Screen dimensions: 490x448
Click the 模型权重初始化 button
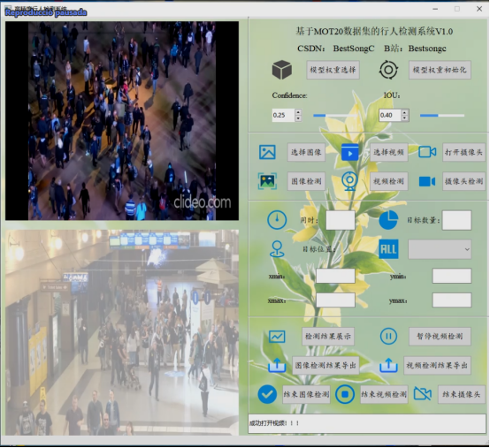(x=440, y=70)
